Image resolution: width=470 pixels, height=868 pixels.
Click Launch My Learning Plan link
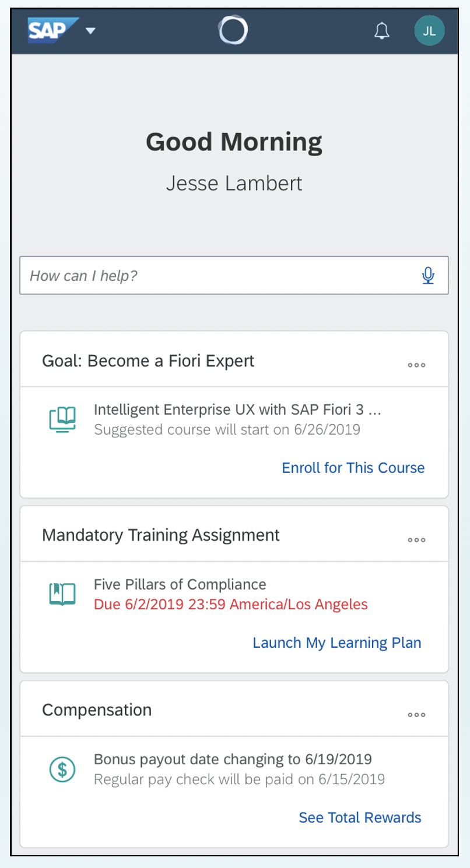click(336, 643)
